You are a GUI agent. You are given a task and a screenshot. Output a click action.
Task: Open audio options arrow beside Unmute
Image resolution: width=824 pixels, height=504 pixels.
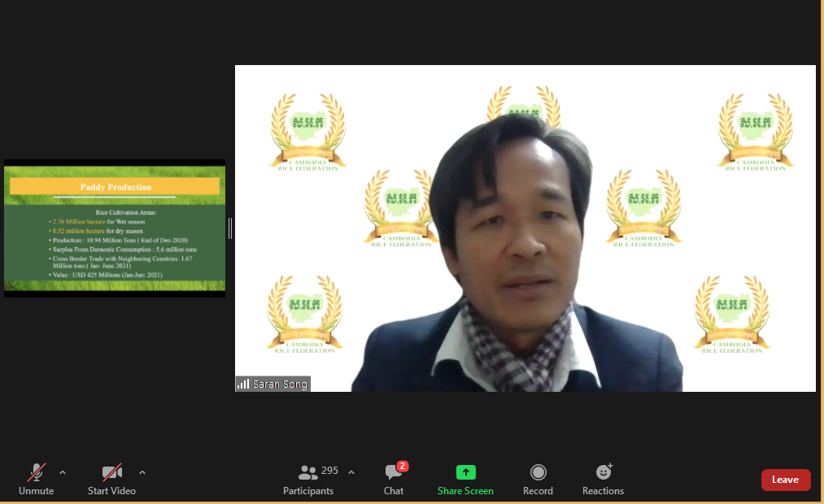63,472
